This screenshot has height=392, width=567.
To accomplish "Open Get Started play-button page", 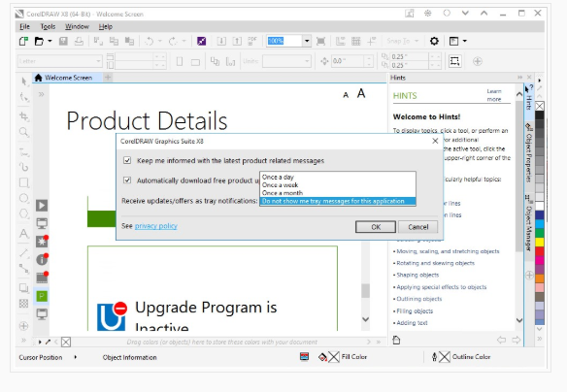I will (x=42, y=206).
